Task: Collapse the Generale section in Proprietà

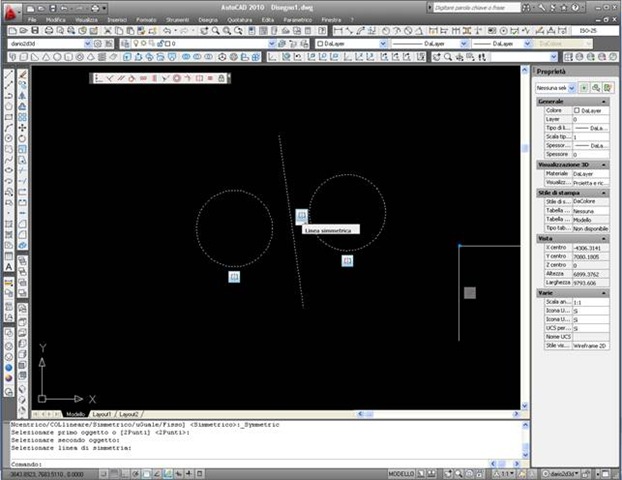Action: click(x=604, y=102)
